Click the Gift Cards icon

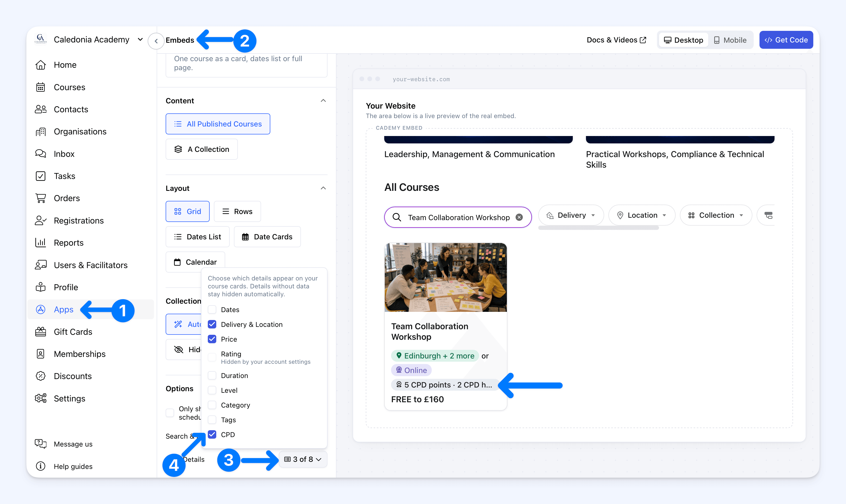(x=40, y=331)
